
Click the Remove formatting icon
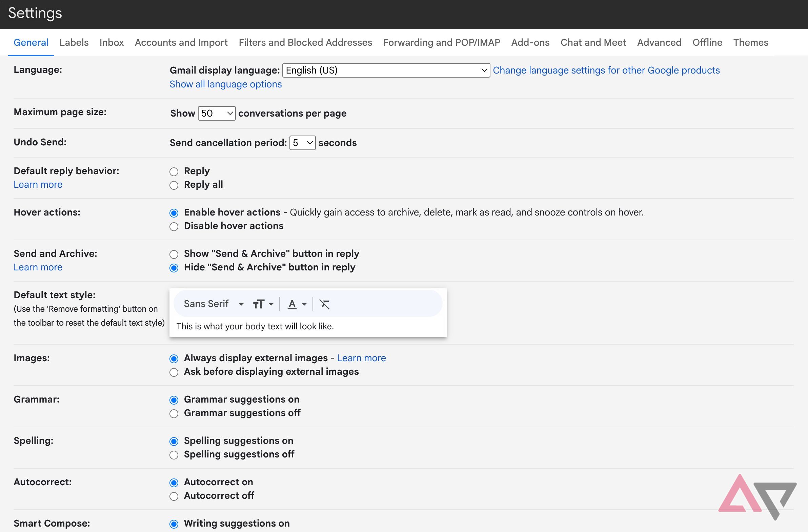pyautogui.click(x=324, y=304)
